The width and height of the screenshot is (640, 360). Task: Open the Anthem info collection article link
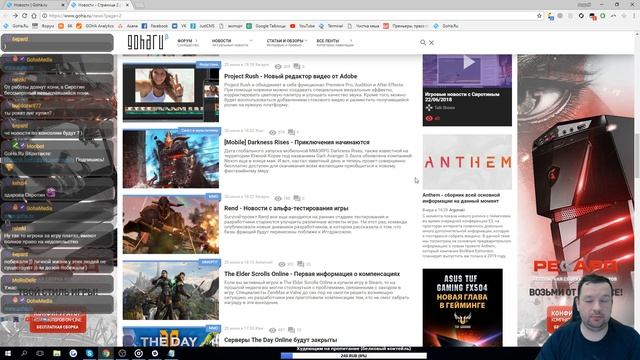point(461,198)
